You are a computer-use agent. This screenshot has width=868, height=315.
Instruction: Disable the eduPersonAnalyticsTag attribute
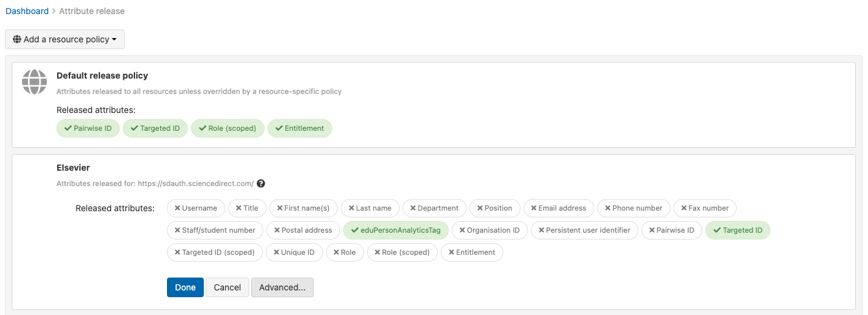coord(396,230)
